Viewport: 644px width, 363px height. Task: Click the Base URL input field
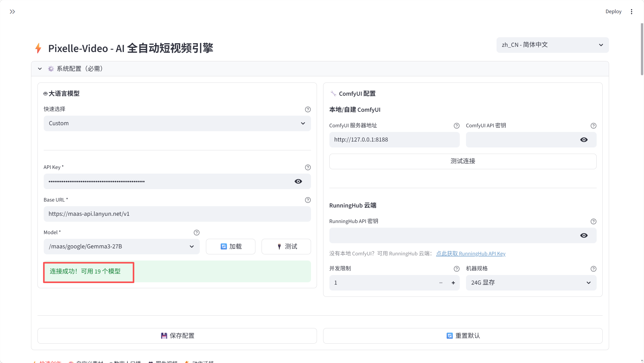pos(177,214)
